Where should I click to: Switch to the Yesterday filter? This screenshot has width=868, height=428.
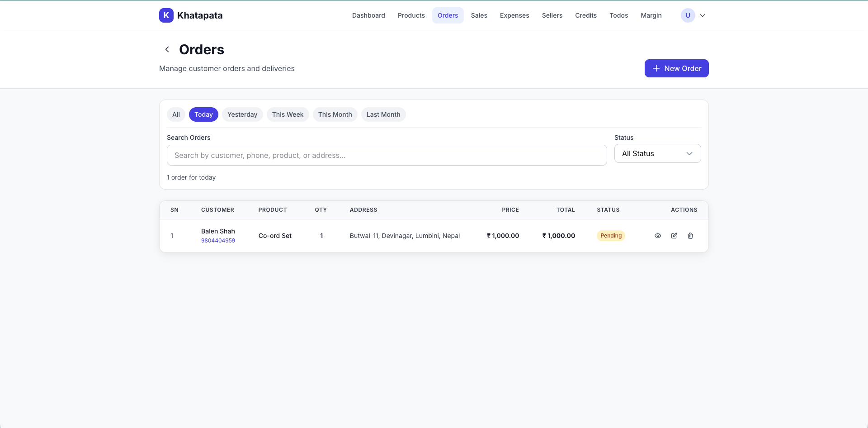242,114
